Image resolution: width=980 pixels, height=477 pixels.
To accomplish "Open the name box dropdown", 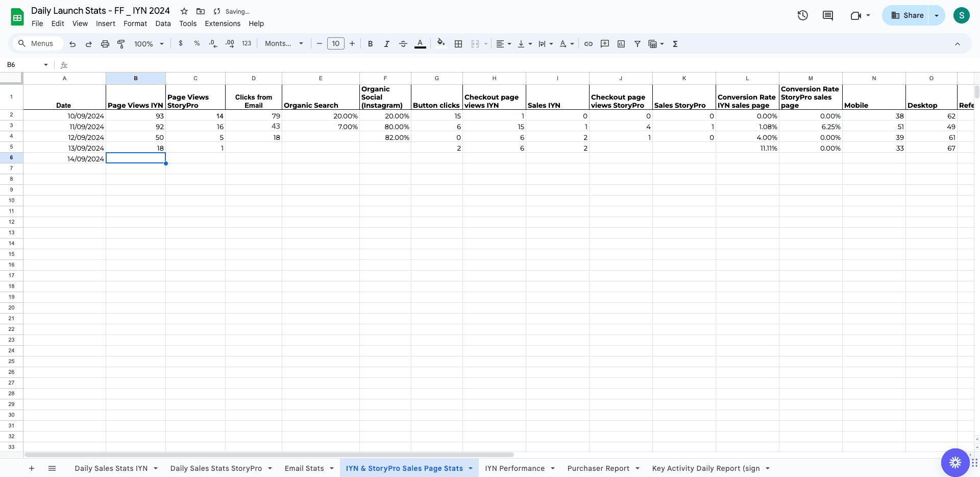I will (46, 65).
